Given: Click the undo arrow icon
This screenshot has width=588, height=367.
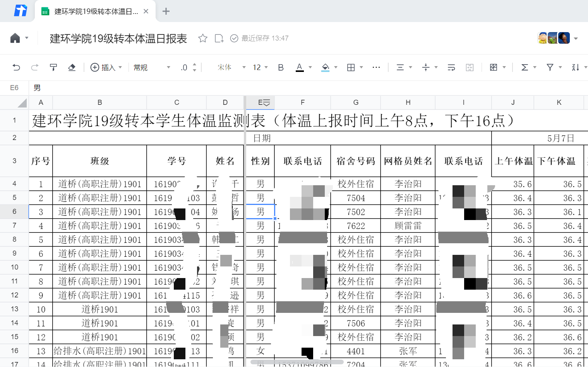Looking at the screenshot, I should 16,67.
